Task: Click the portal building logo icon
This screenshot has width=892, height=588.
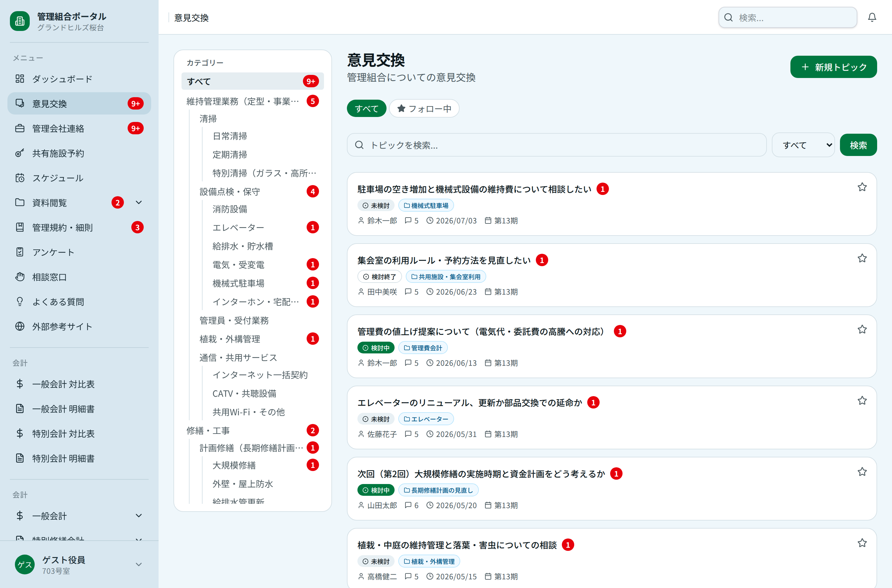Action: tap(20, 21)
